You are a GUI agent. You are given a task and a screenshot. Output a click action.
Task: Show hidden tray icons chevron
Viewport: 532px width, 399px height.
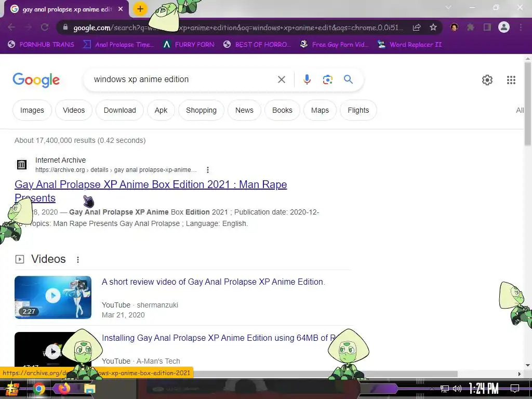click(432, 389)
